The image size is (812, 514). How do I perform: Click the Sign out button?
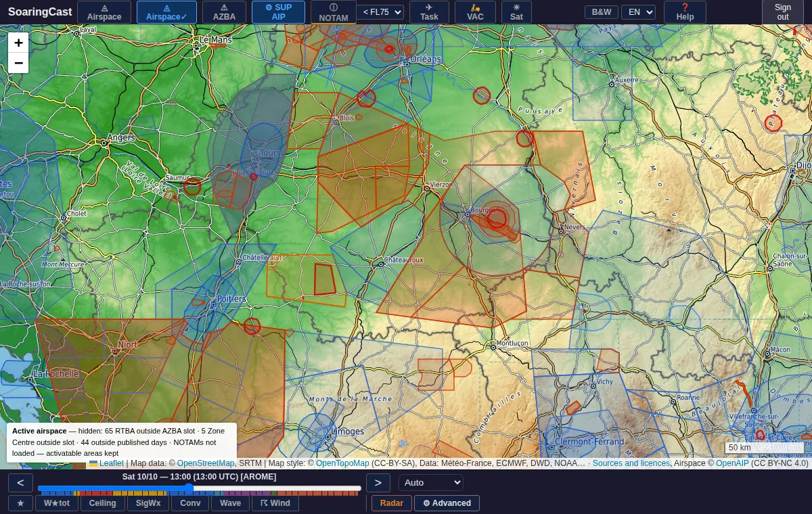pyautogui.click(x=783, y=12)
